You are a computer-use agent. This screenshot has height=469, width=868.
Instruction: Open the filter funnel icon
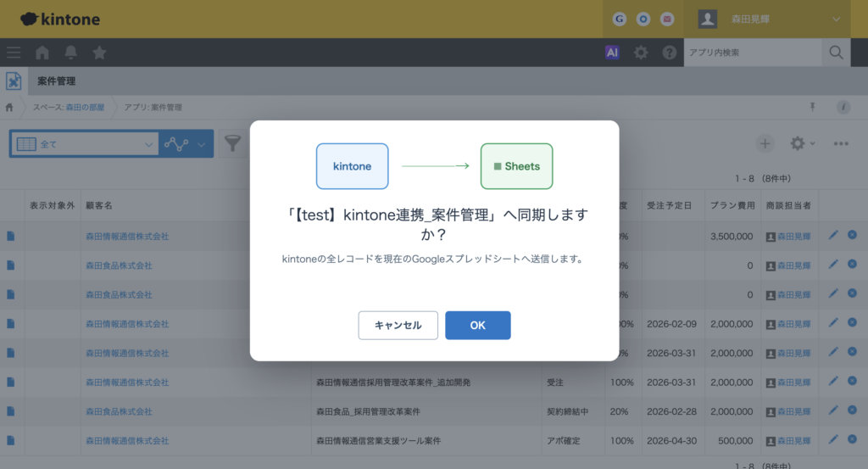(x=233, y=144)
